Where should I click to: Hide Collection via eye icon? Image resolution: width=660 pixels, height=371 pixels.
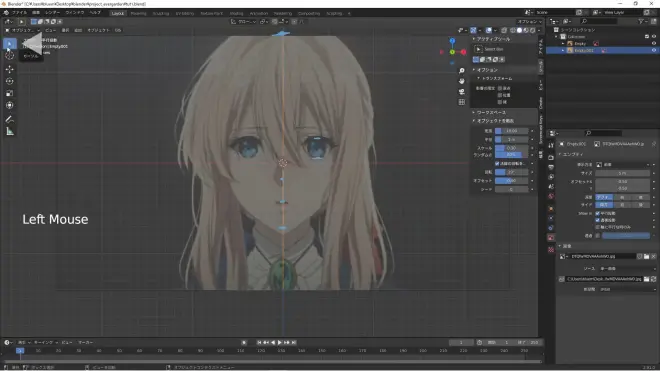point(654,37)
